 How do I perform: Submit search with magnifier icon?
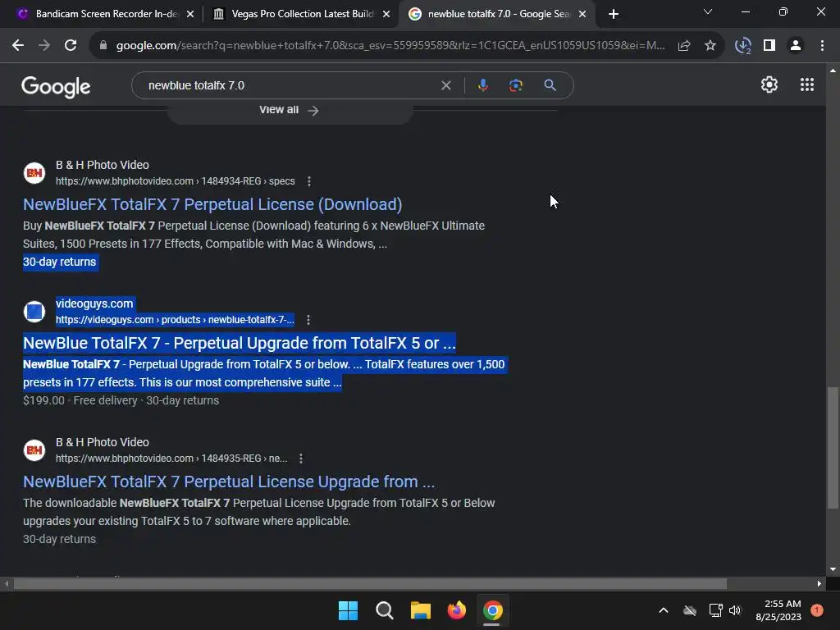550,85
